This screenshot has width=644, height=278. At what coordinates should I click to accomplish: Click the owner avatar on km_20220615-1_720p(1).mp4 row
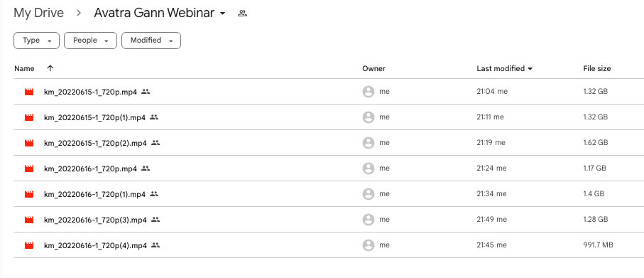pos(369,117)
